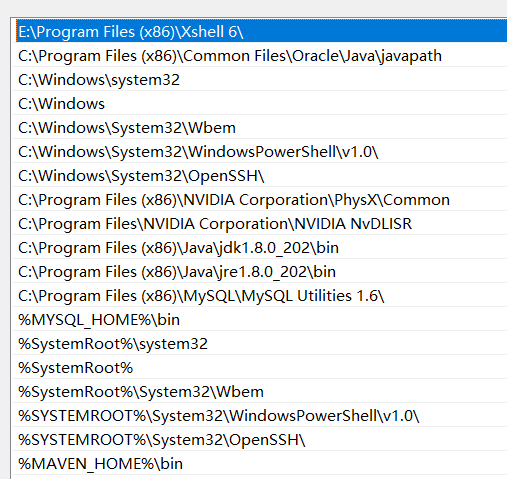Viewport: 507px width, 479px height.
Task: Select C:\Windows\System32\WindowsPowerShell\v1.0\ entry
Action: 260,152
